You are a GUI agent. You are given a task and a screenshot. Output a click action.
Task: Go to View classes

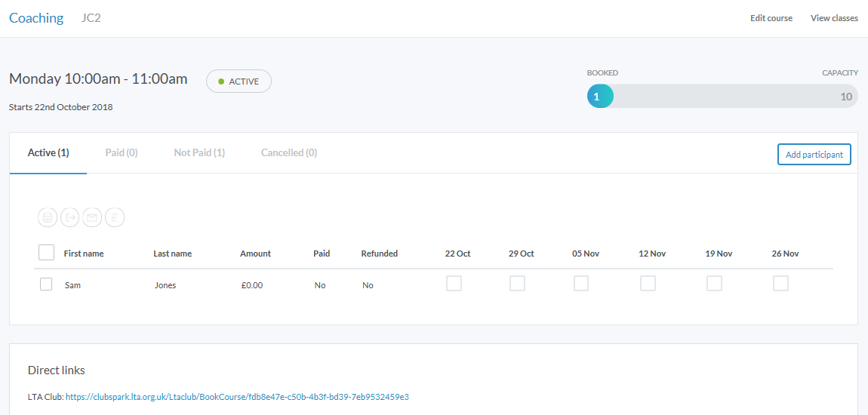pos(834,18)
